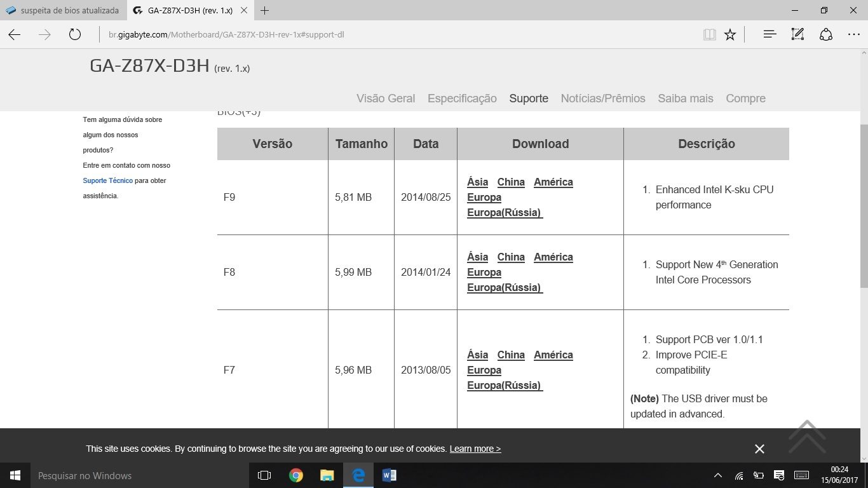The image size is (868, 488).
Task: Dismiss the cookie notice
Action: (x=759, y=449)
